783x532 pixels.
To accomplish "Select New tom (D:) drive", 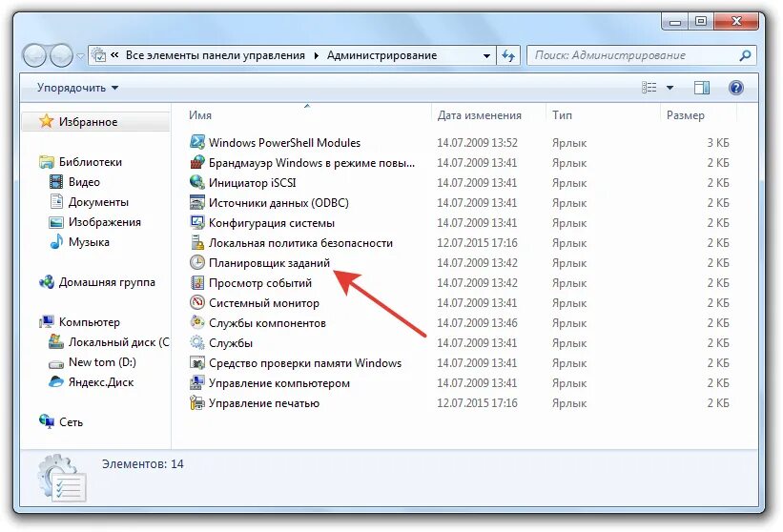I will point(102,362).
